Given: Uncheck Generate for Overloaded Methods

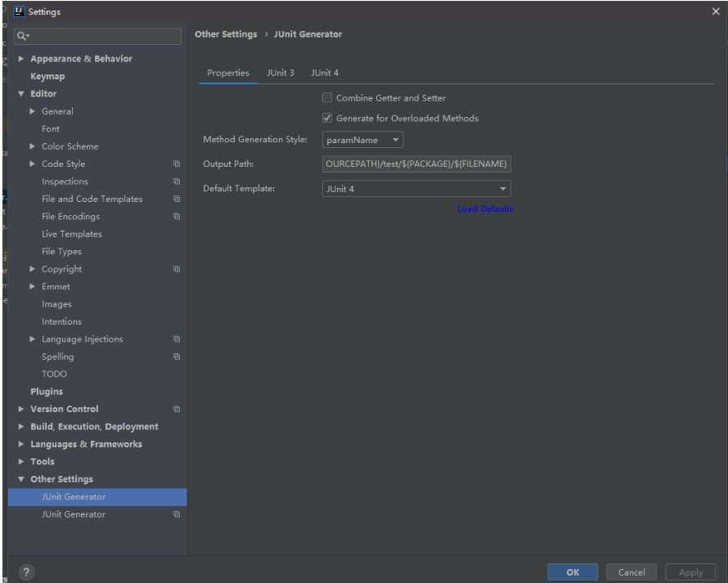Looking at the screenshot, I should click(x=327, y=119).
